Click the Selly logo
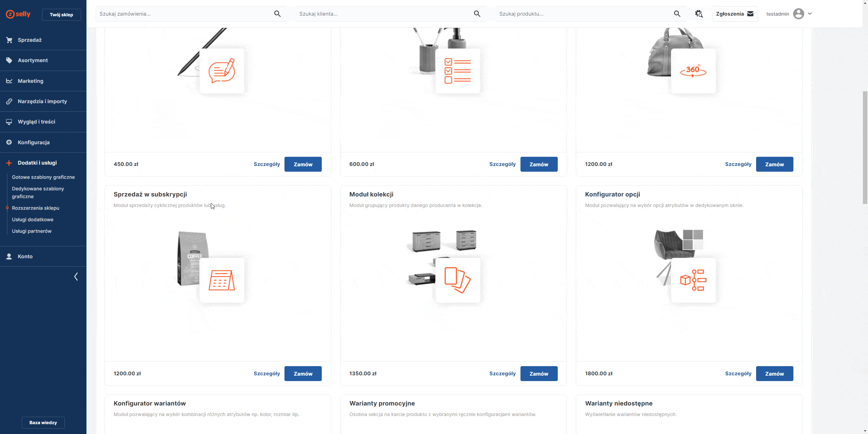868x434 pixels. point(18,14)
